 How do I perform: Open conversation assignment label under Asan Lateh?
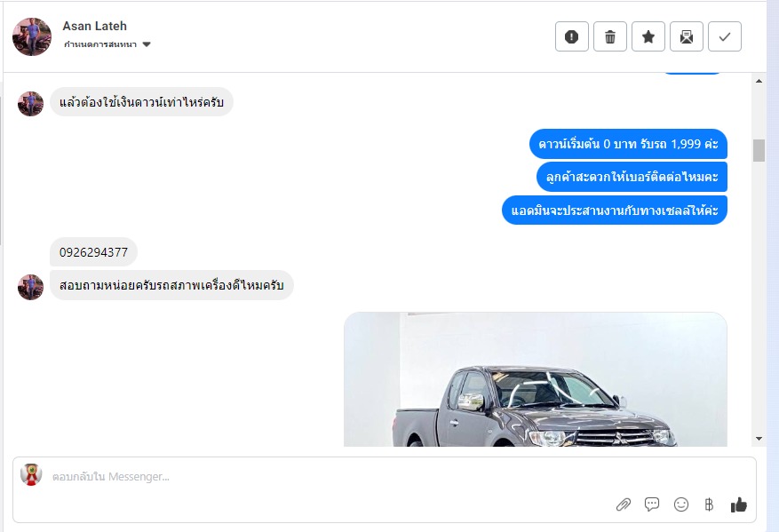pos(100,44)
